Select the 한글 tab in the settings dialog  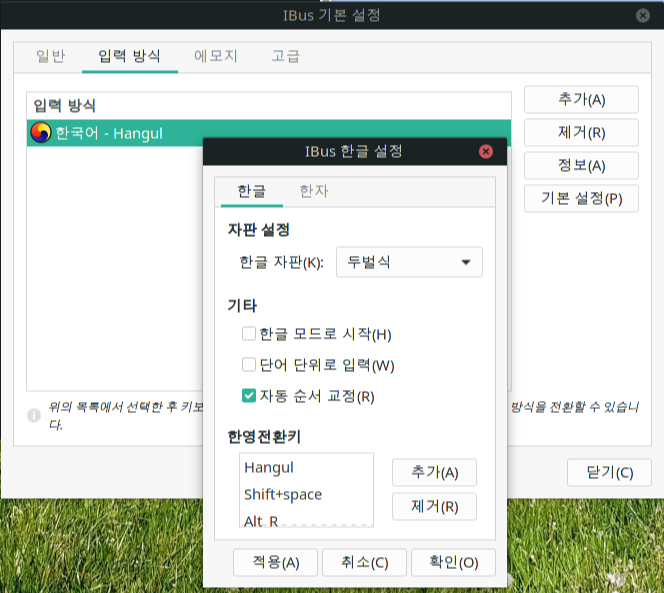pyautogui.click(x=252, y=191)
